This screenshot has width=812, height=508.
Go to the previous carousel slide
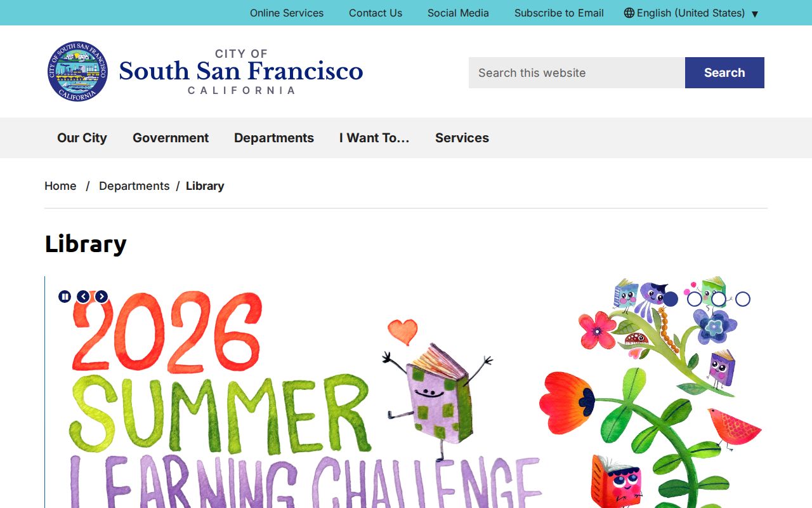click(x=83, y=297)
